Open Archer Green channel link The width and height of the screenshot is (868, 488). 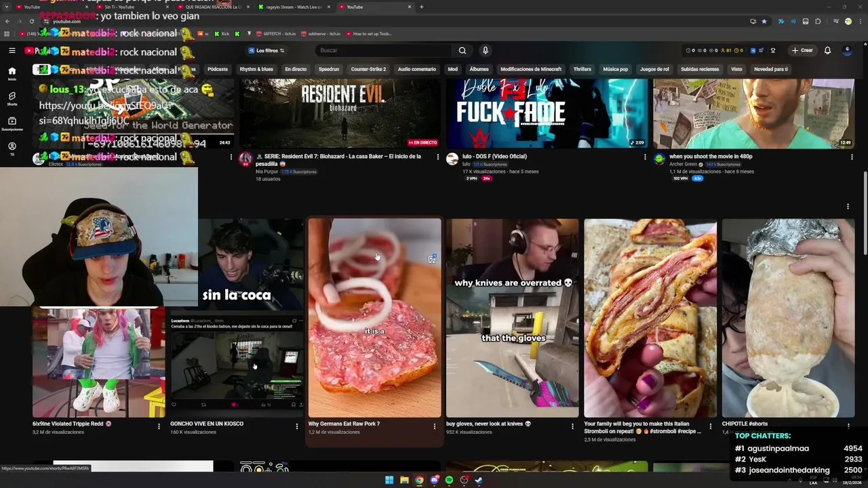683,164
